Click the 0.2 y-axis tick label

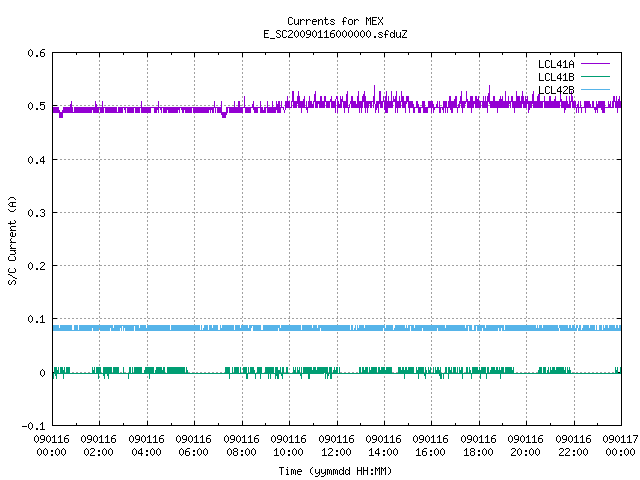tap(36, 266)
